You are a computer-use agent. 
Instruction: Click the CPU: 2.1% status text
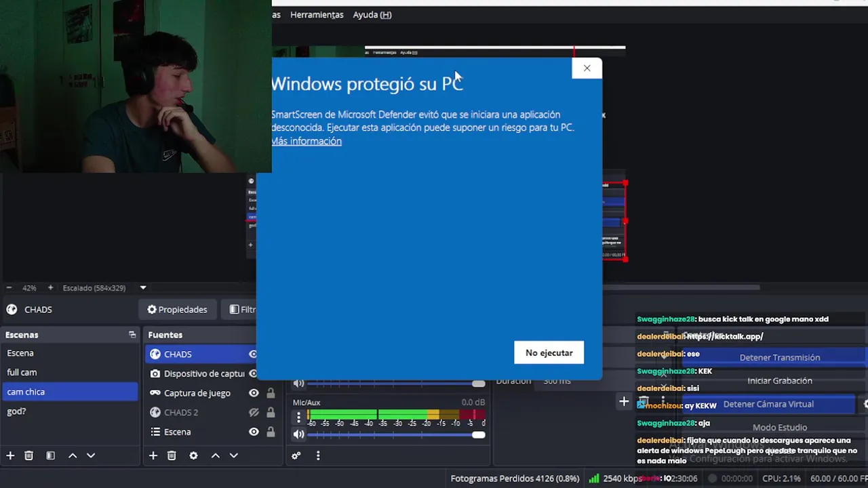tap(782, 479)
